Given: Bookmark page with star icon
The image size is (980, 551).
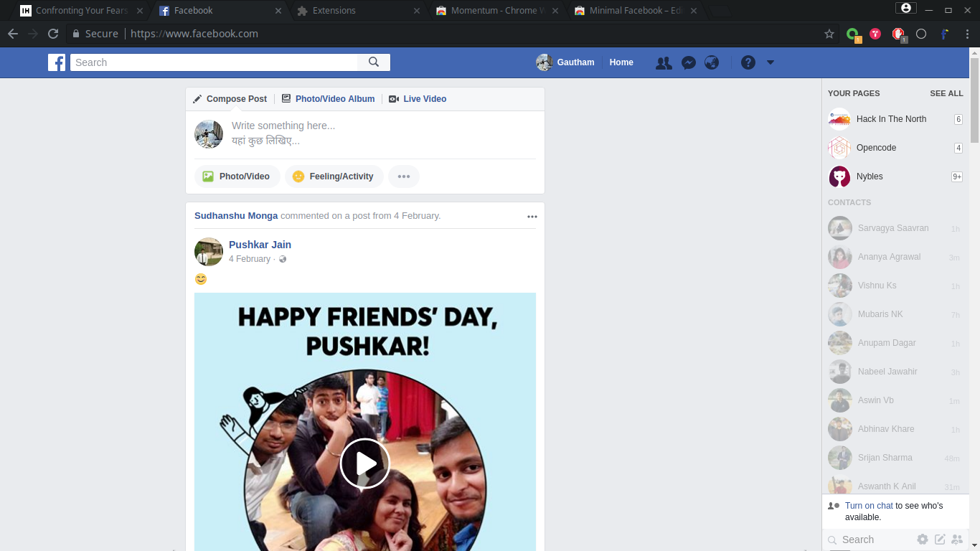Looking at the screenshot, I should coord(829,34).
